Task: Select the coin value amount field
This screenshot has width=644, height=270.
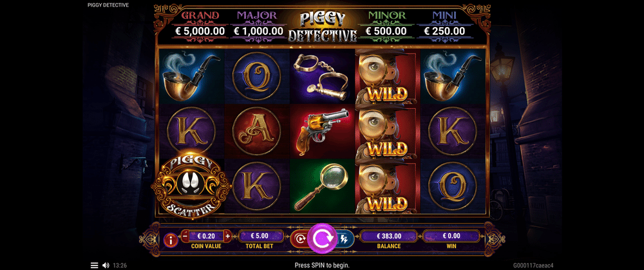Action: 206,236
